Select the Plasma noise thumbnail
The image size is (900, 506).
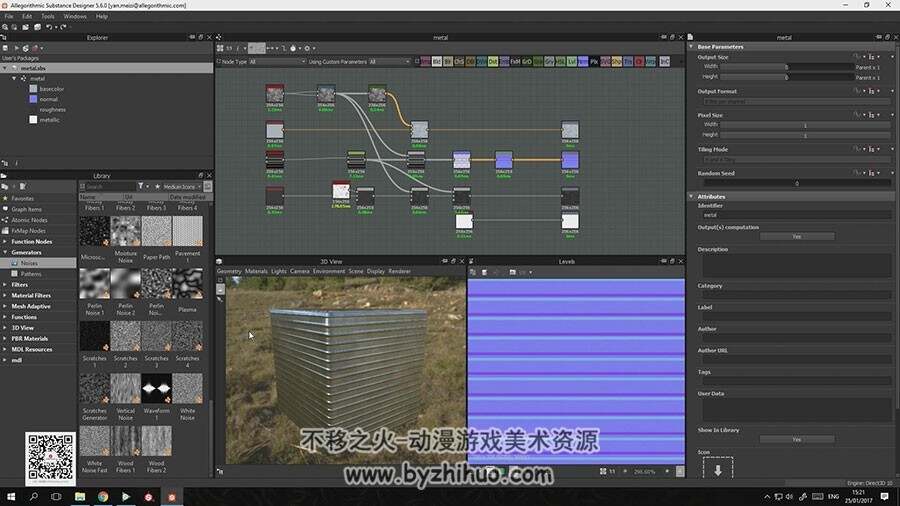click(x=187, y=283)
